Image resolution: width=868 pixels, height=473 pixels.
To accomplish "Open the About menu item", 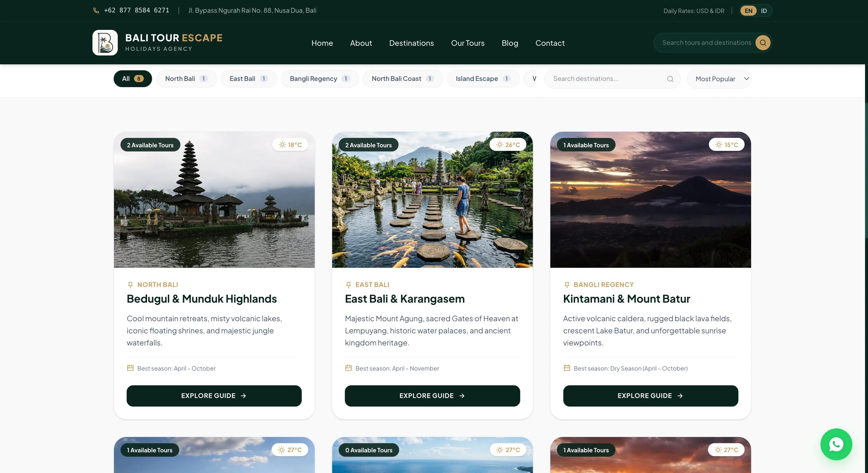I will coord(361,43).
